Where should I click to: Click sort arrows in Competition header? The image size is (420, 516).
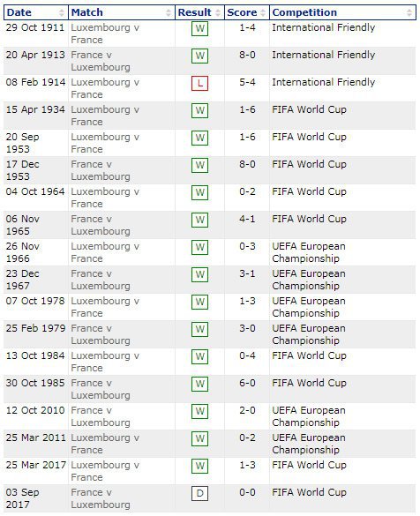pos(409,13)
